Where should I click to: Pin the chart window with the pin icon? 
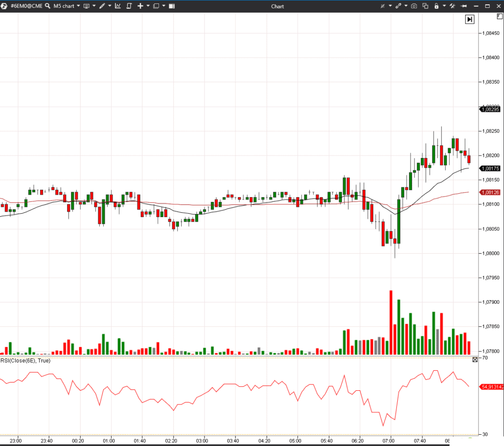(x=463, y=6)
